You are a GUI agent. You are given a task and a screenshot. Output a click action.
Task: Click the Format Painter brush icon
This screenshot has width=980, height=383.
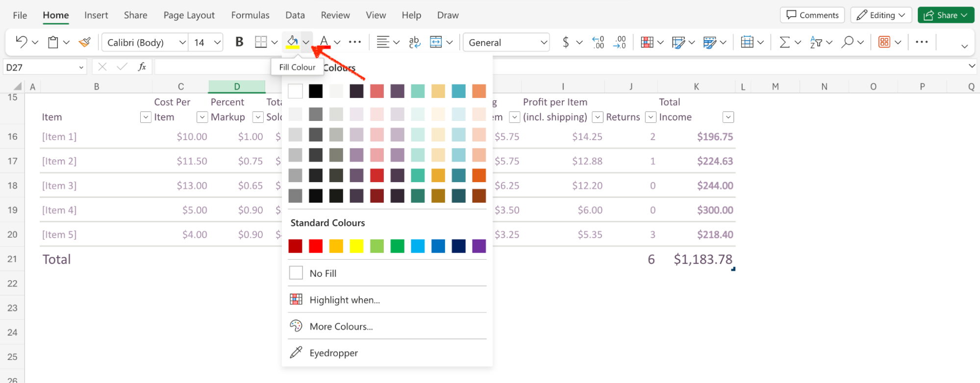85,43
